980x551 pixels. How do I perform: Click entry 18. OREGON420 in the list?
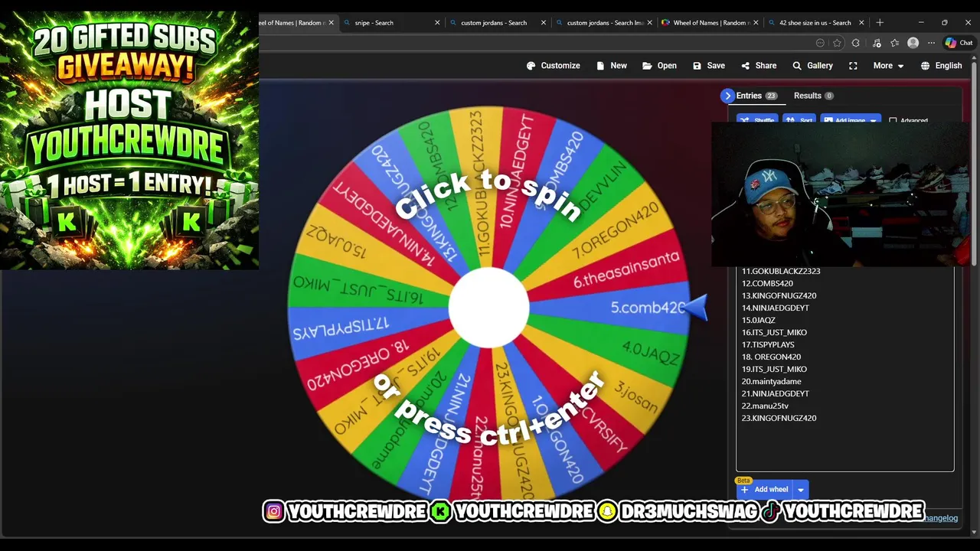[x=771, y=357]
